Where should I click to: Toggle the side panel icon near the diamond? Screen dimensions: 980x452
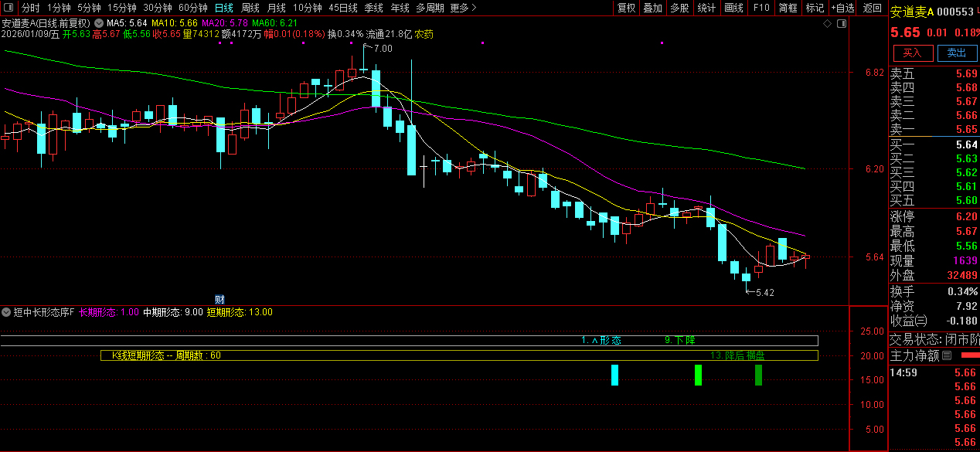tap(842, 24)
